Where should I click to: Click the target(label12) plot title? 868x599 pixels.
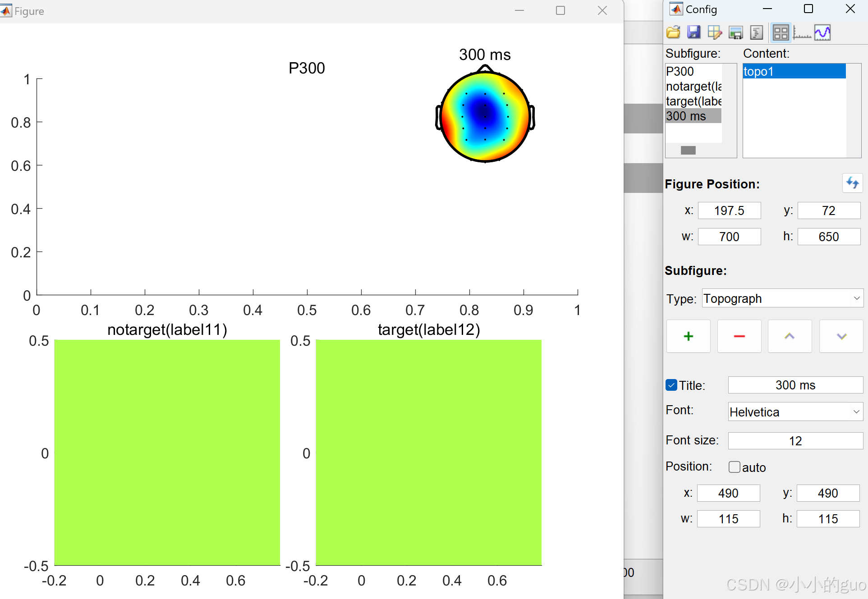429,329
